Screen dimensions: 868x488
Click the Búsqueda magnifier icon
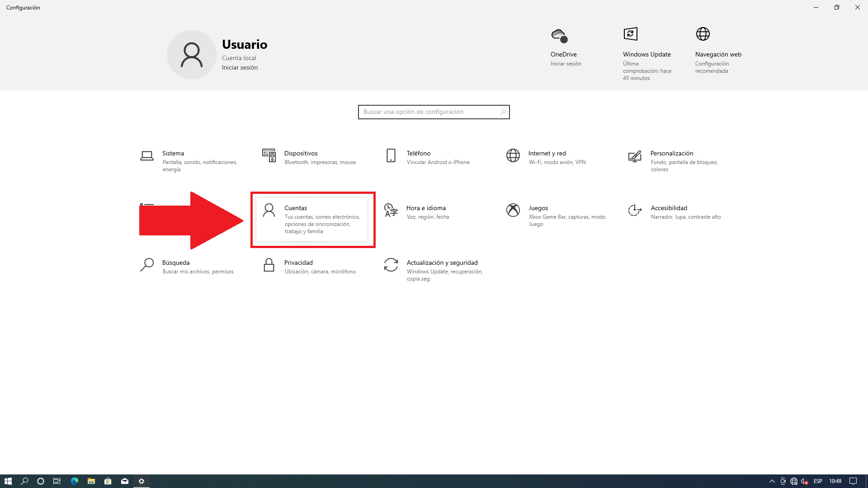click(x=146, y=265)
